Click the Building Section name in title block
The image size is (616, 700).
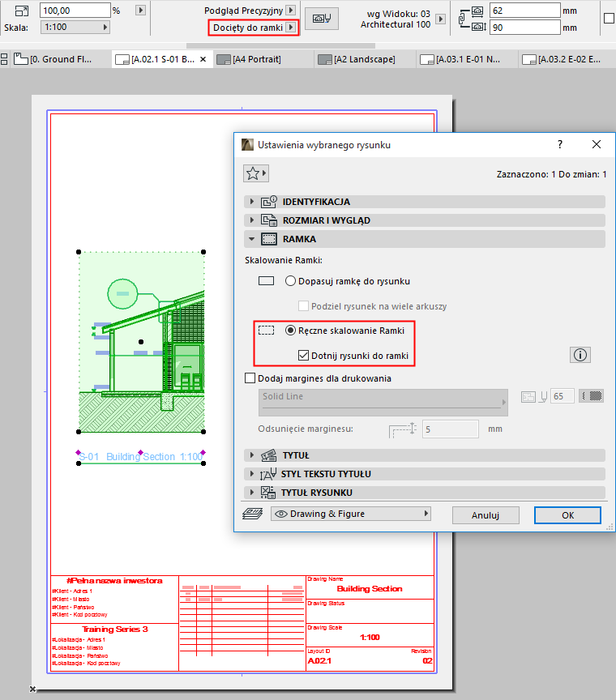tap(370, 589)
